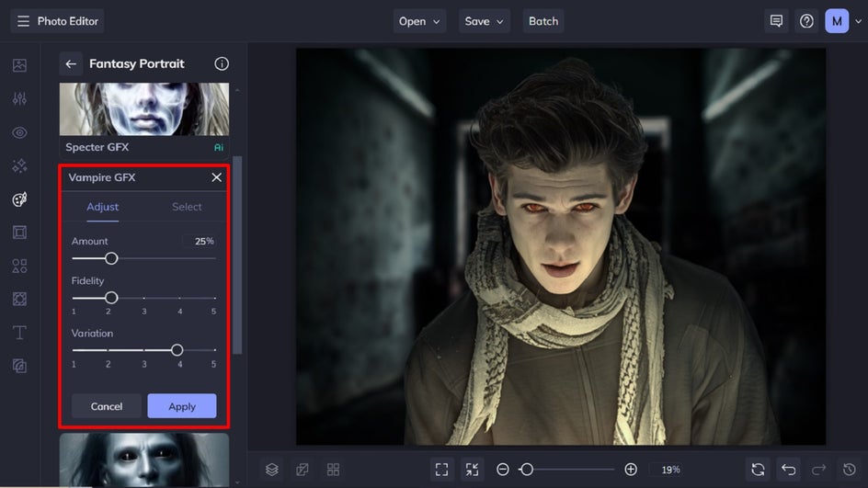Open the Graphics shapes icon
This screenshot has width=868, height=488.
point(19,267)
